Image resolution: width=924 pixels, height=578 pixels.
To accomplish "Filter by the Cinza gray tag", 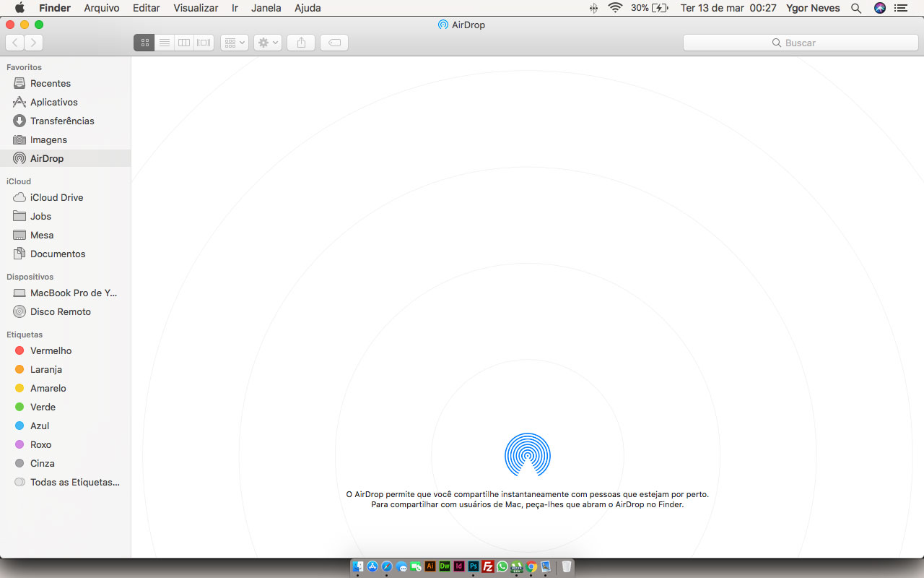I will tap(65, 463).
